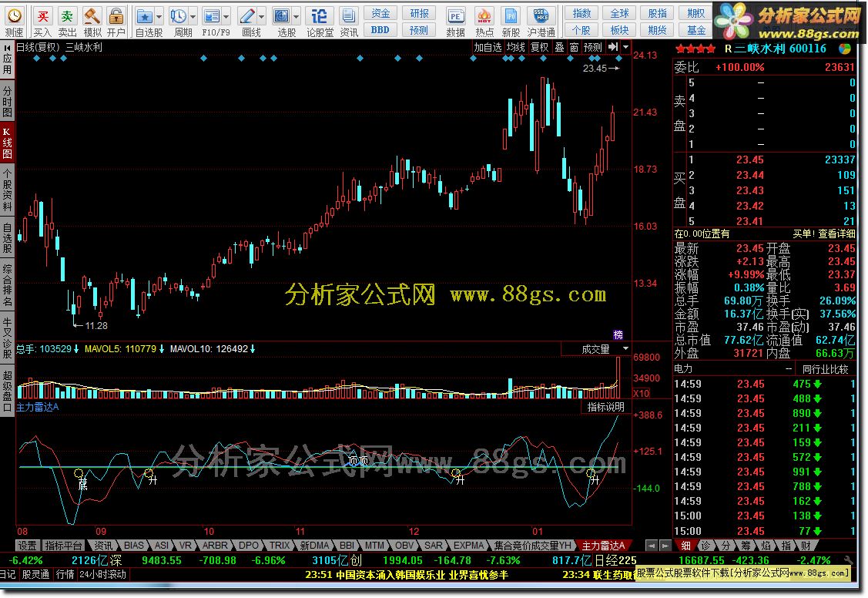Click the 指标说明 indicator description button
The height and width of the screenshot is (598, 868).
(605, 407)
